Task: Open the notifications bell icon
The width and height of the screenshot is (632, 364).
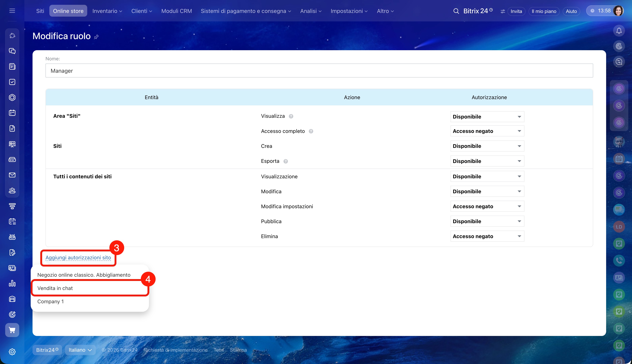Action: coord(619,31)
